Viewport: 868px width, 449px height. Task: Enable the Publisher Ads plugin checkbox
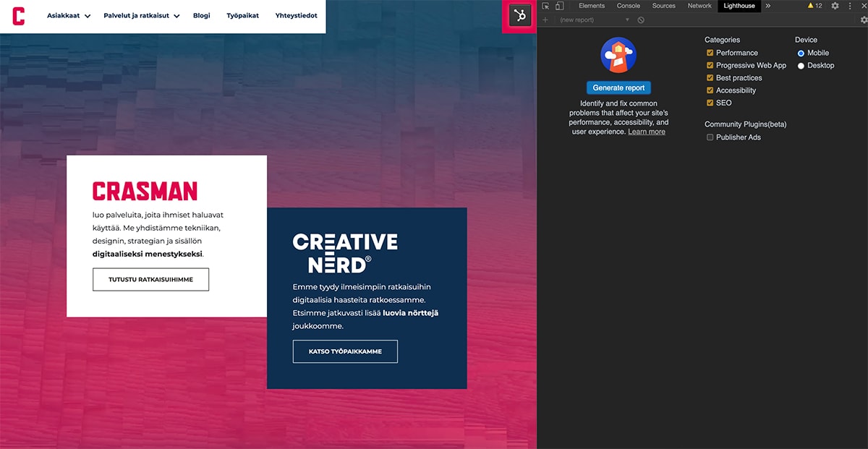click(x=710, y=137)
